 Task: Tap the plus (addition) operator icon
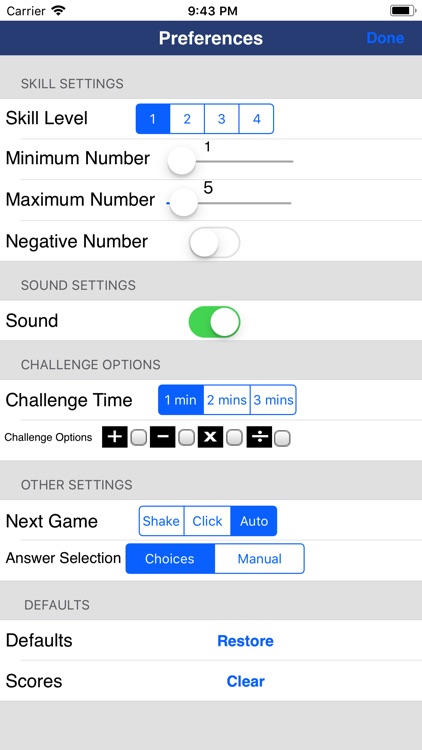click(115, 437)
